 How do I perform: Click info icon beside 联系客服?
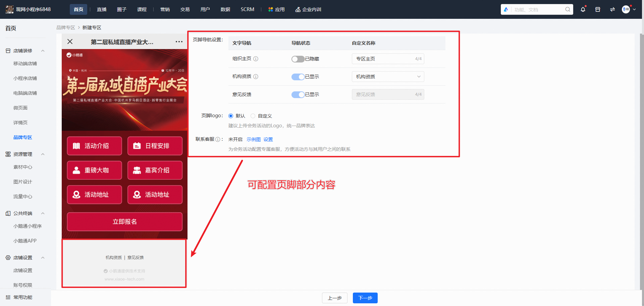(218, 139)
